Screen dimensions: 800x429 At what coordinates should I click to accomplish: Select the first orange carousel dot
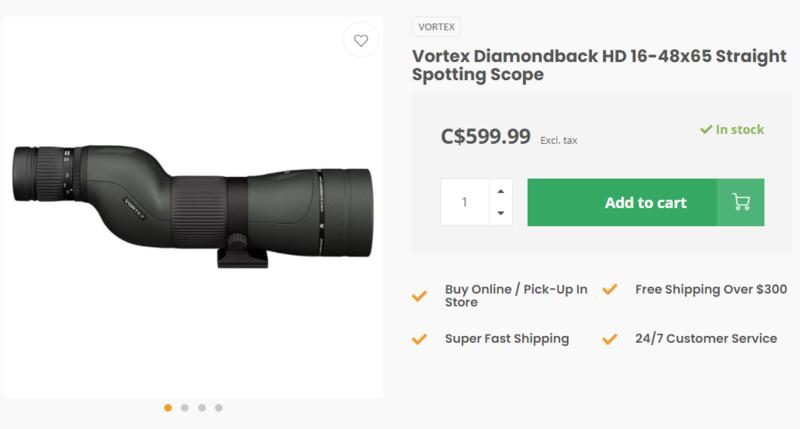coord(168,407)
